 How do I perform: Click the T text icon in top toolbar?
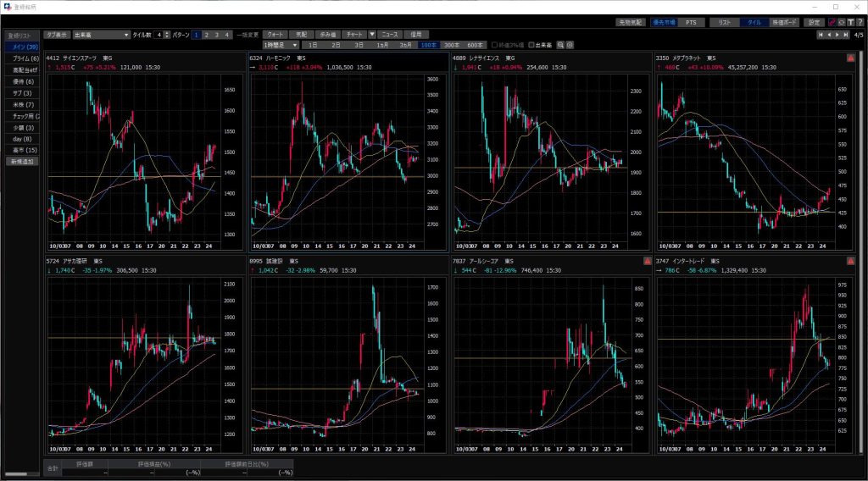[x=850, y=22]
